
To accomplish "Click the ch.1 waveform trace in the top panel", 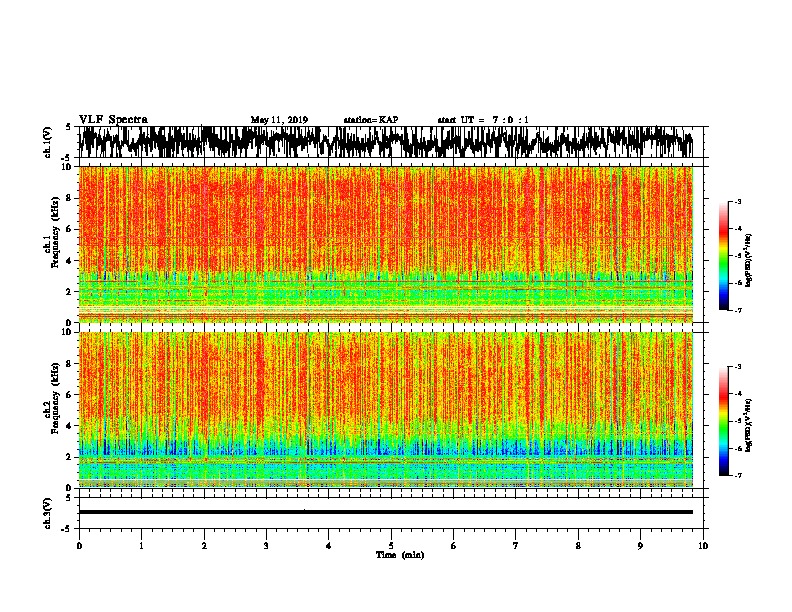I will (385, 142).
